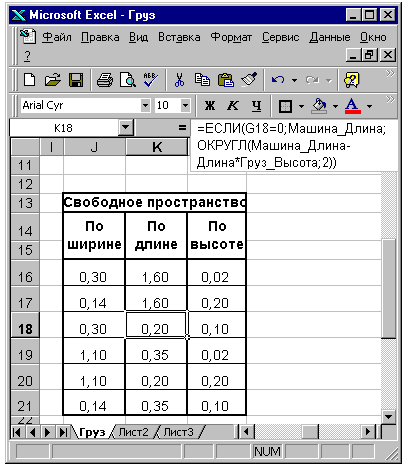Image resolution: width=404 pixels, height=467 pixels.
Task: Click the New workbook icon
Action: [29, 80]
